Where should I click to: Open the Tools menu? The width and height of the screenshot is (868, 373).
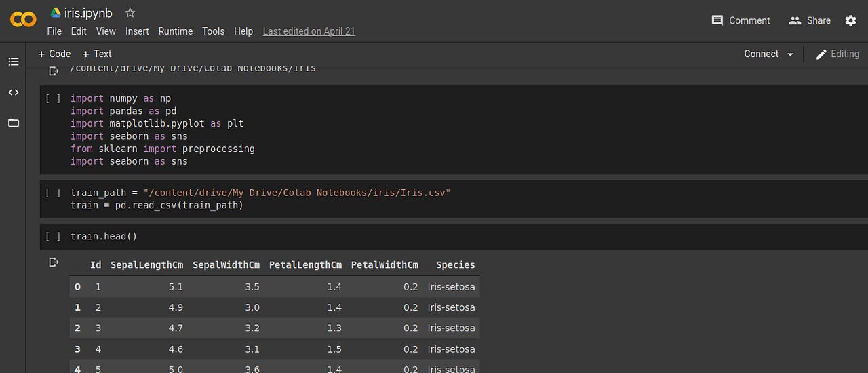(x=213, y=31)
